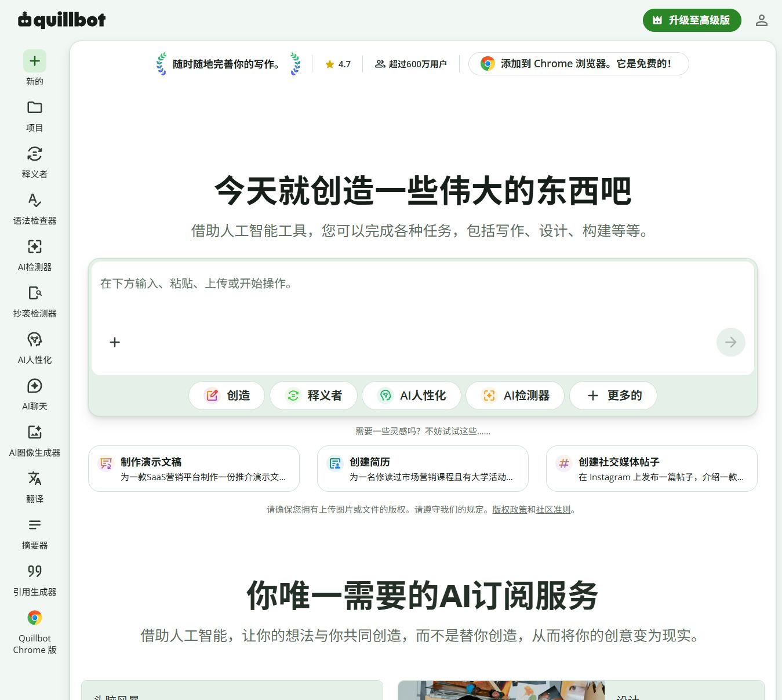Viewport: 782px width, 700px height.
Task: Click 升级至高级版 upgrade button
Action: [x=692, y=20]
